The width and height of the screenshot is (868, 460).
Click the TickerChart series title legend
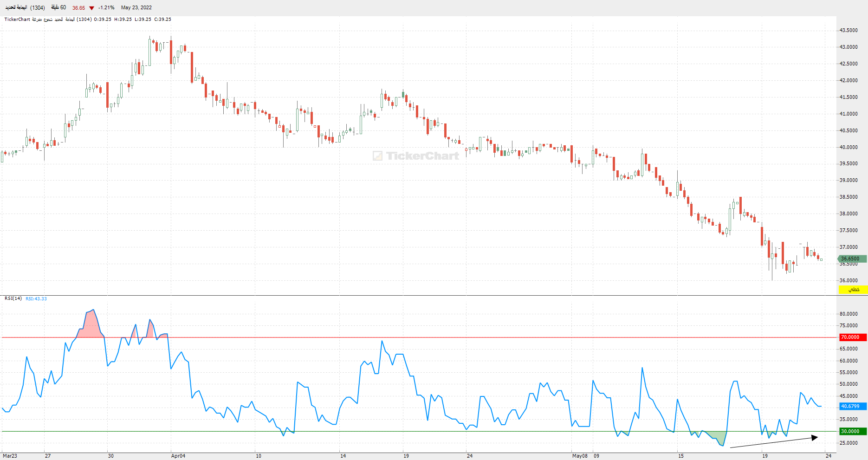88,19
